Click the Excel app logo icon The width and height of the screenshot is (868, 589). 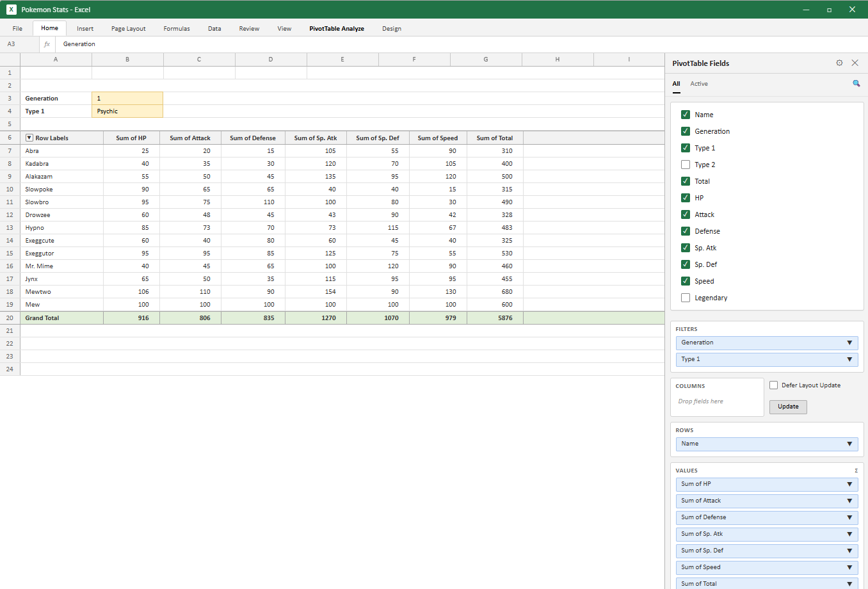click(x=12, y=10)
